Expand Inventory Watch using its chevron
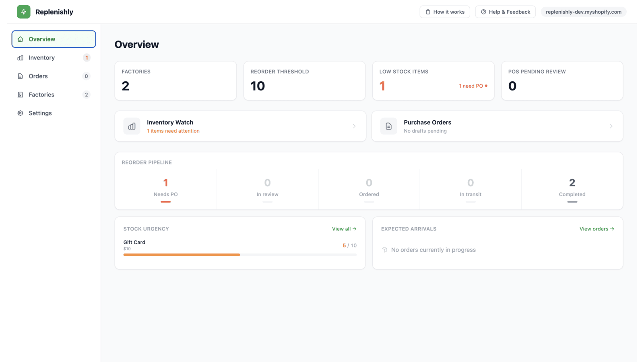644x362 pixels. (354, 126)
